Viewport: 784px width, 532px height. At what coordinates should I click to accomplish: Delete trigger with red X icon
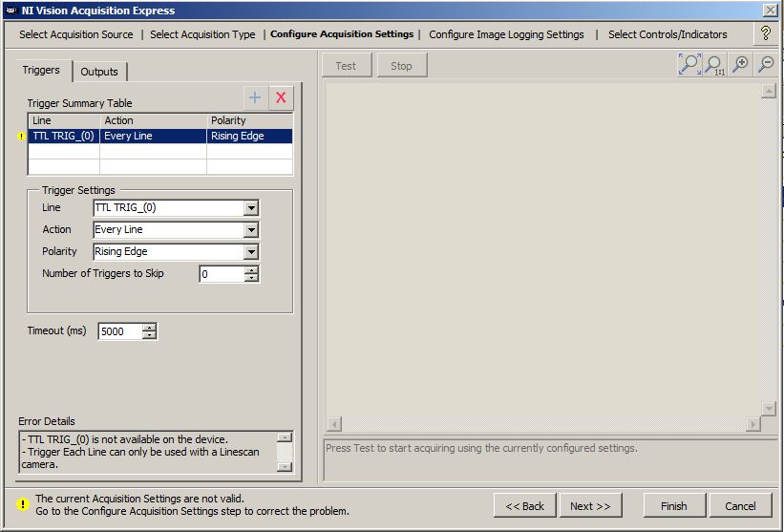click(x=281, y=97)
